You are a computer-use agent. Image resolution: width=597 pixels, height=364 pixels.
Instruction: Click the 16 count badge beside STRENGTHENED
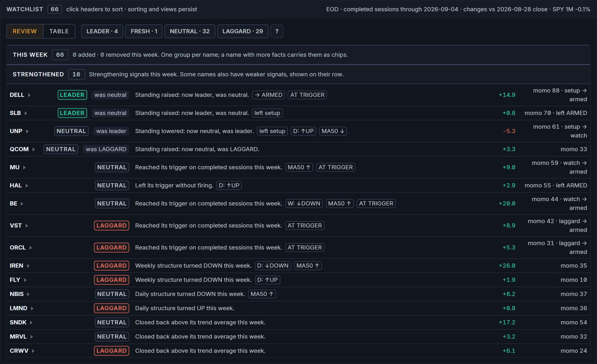click(x=76, y=74)
